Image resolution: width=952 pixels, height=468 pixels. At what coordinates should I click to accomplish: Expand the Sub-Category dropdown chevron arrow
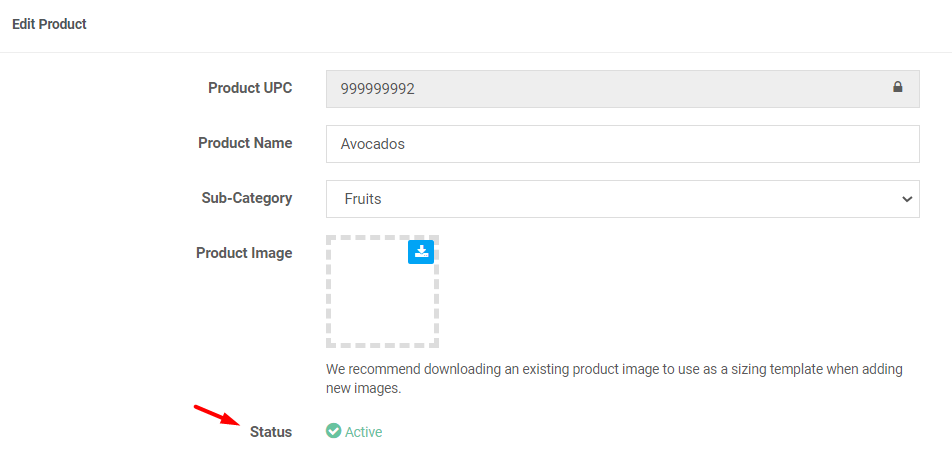pos(907,198)
